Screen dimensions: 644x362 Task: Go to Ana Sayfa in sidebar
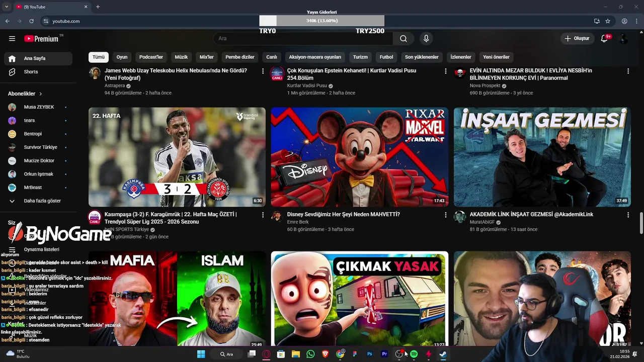coord(38,58)
